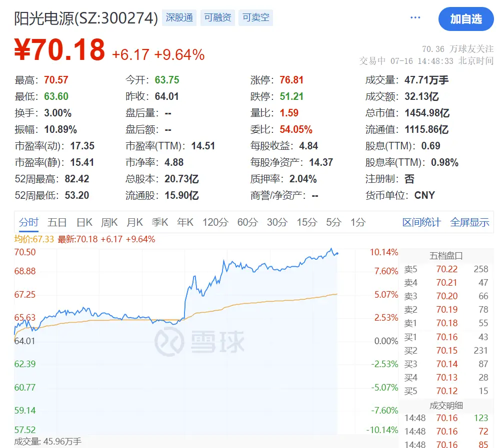Click the 可卖空 short-sellable badge
The image size is (500, 448).
[x=255, y=17]
